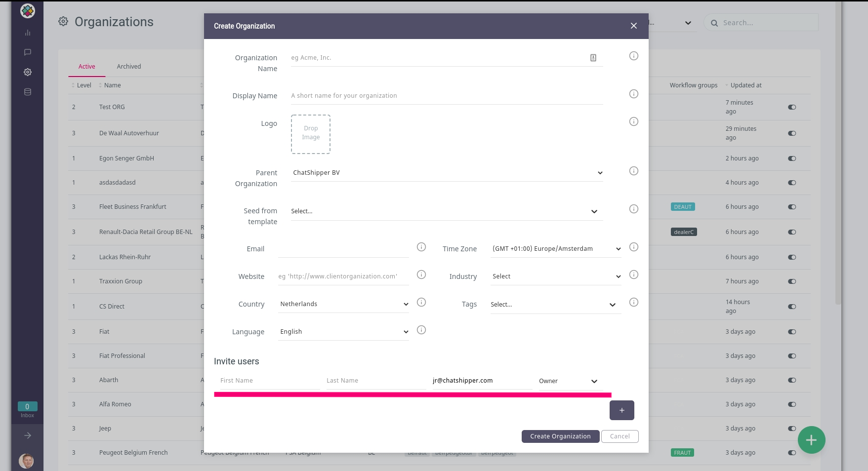Toggle the De Waal Autoverhuur switch
Image resolution: width=868 pixels, height=471 pixels.
792,133
